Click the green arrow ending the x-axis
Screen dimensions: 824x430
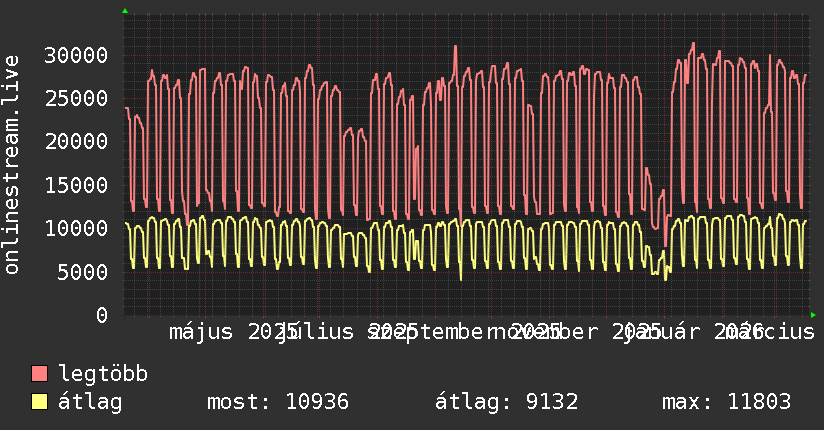[x=813, y=315]
